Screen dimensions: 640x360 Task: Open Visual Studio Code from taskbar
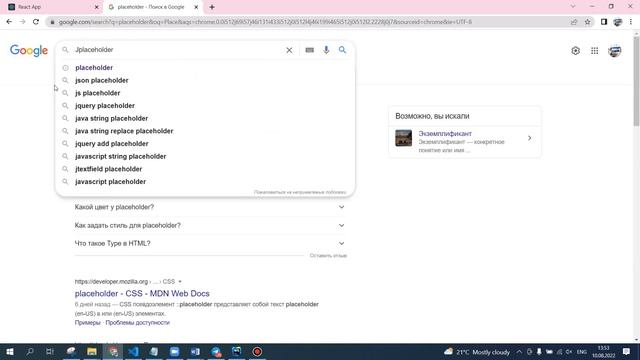click(x=133, y=351)
